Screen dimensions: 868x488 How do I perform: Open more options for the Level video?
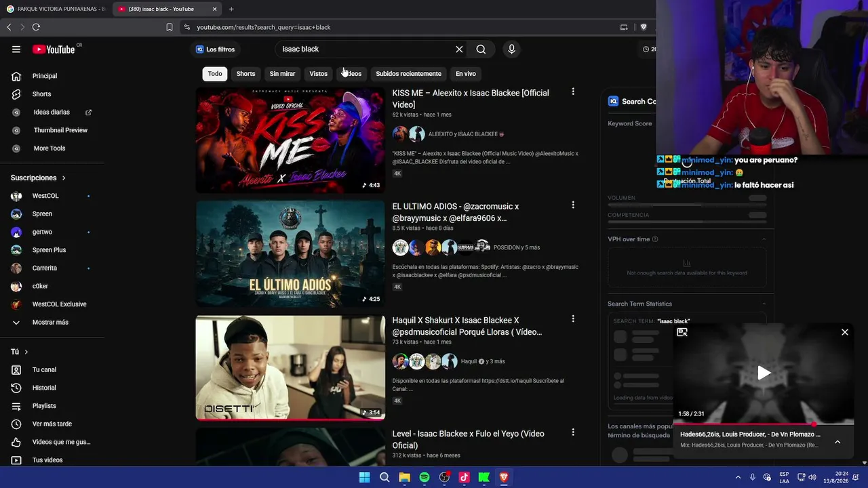coord(573,432)
